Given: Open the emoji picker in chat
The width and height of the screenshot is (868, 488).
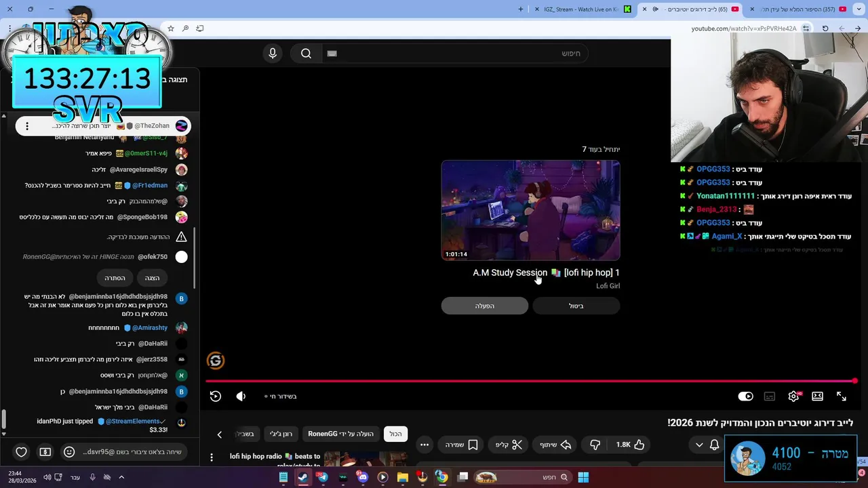Looking at the screenshot, I should coord(68,452).
